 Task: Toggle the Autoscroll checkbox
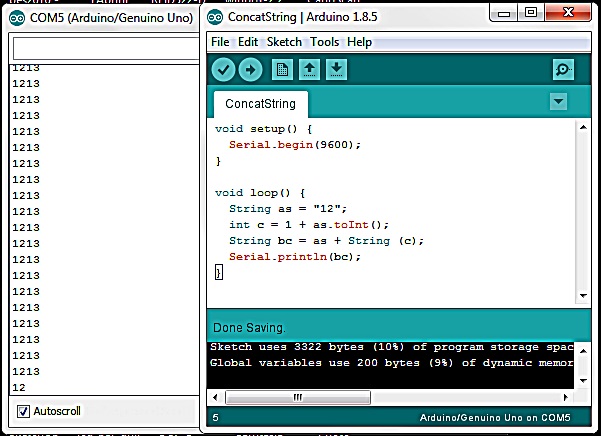(x=23, y=411)
